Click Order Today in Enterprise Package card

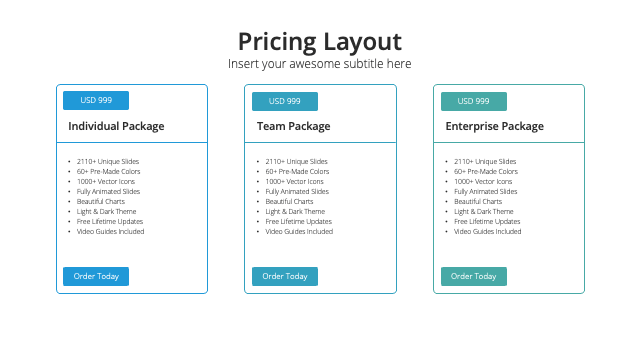(x=474, y=276)
